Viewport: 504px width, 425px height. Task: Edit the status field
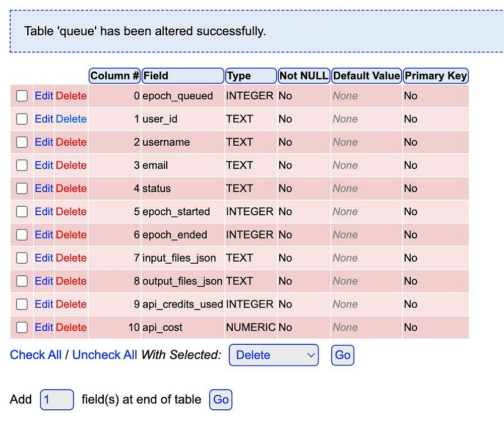point(44,188)
